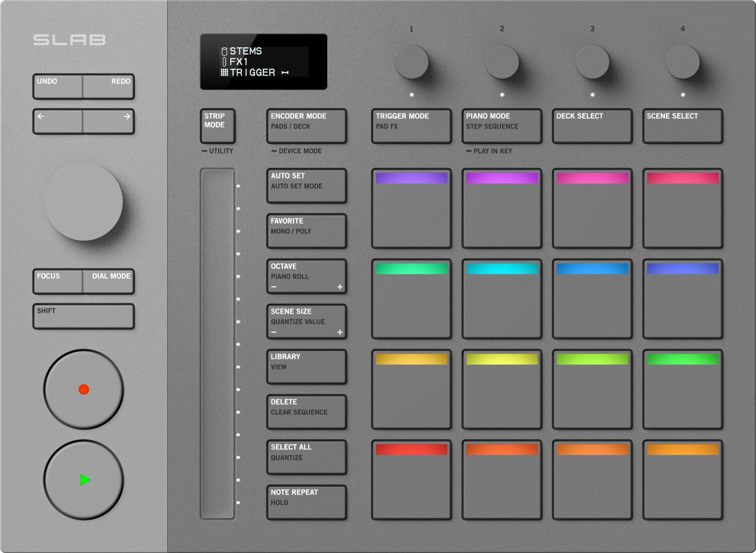Click the large jog dial
The image size is (756, 553).
pyautogui.click(x=84, y=202)
